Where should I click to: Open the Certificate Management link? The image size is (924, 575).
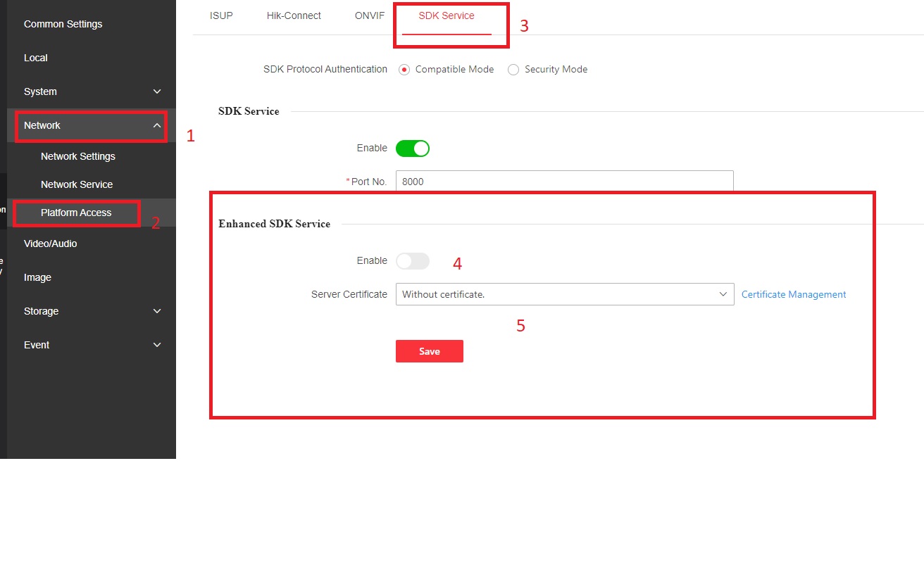coord(794,294)
